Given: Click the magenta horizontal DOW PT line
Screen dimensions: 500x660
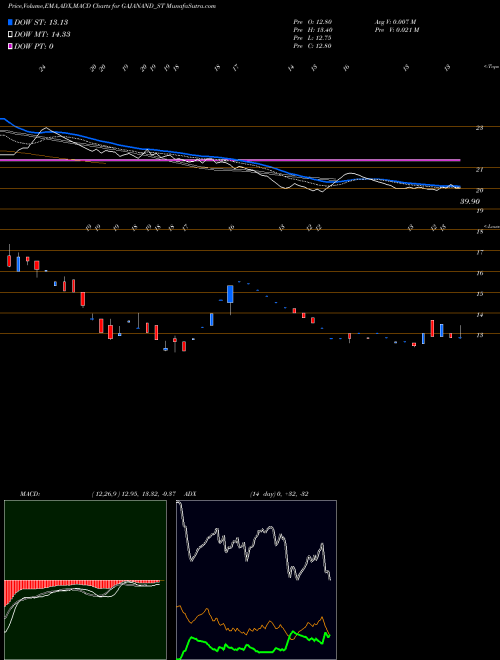Looking at the screenshot, I should coord(230,160).
